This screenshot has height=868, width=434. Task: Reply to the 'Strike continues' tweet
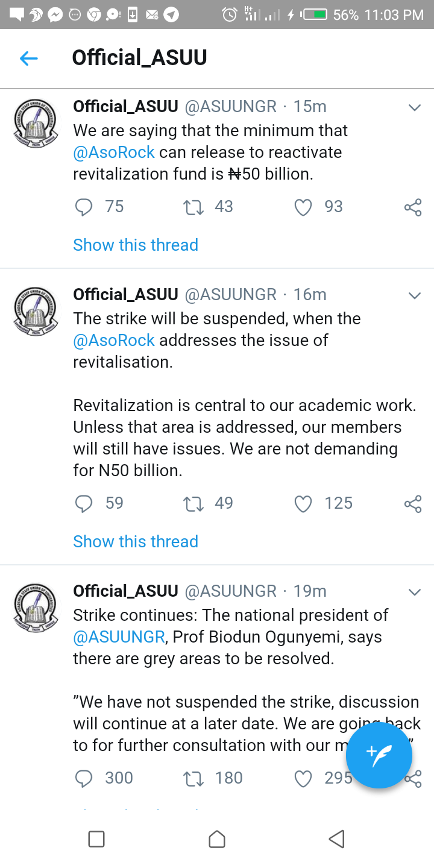84,779
